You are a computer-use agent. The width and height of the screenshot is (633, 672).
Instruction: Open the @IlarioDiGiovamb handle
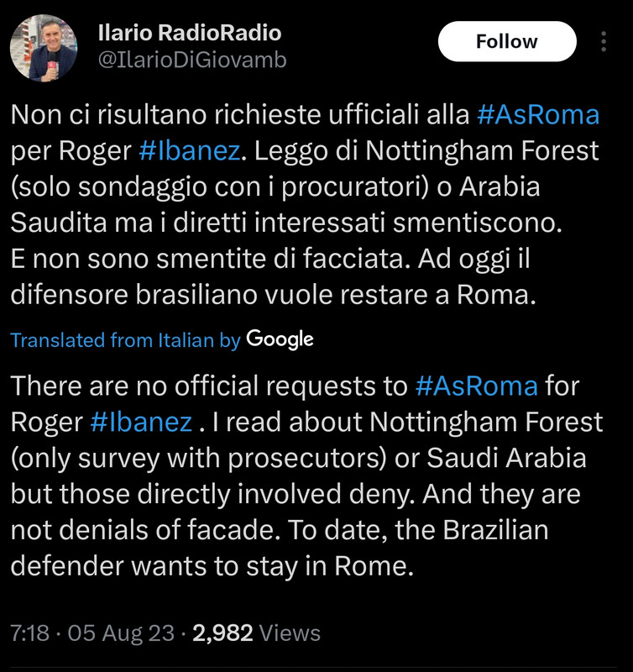[192, 60]
